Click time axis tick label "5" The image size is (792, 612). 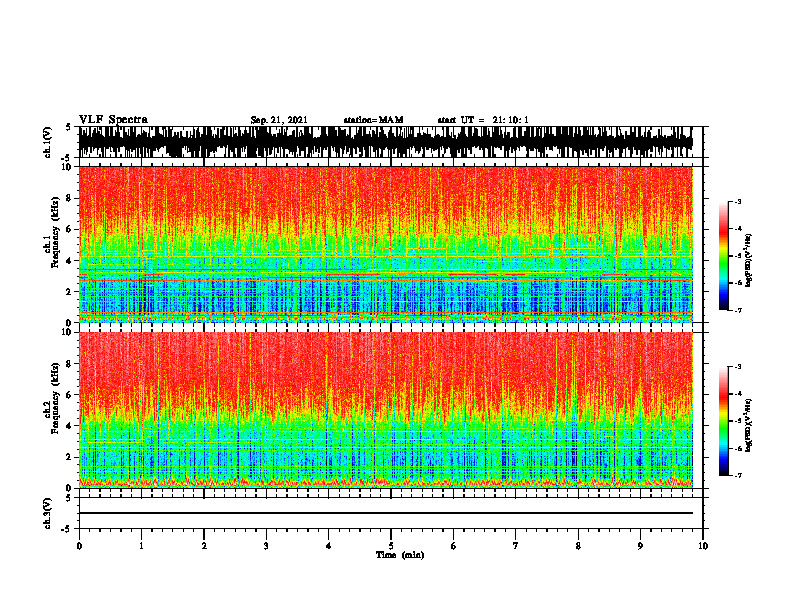(x=391, y=546)
